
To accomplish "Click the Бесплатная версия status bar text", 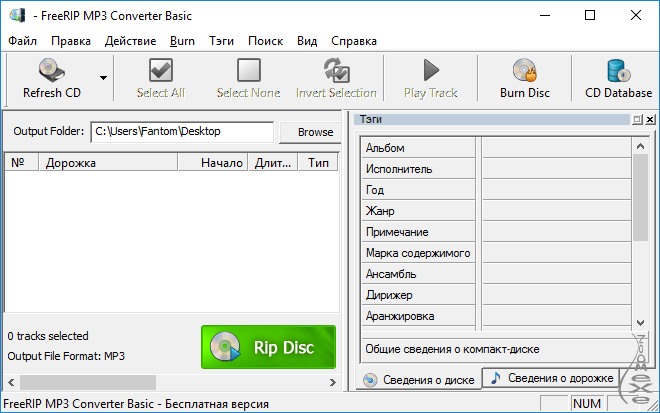I will (217, 404).
